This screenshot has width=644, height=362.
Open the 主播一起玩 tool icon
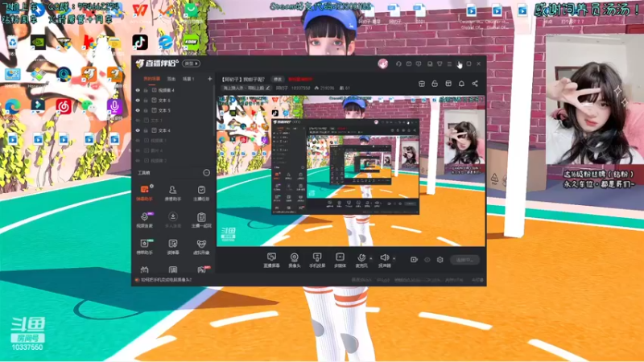[201, 220]
